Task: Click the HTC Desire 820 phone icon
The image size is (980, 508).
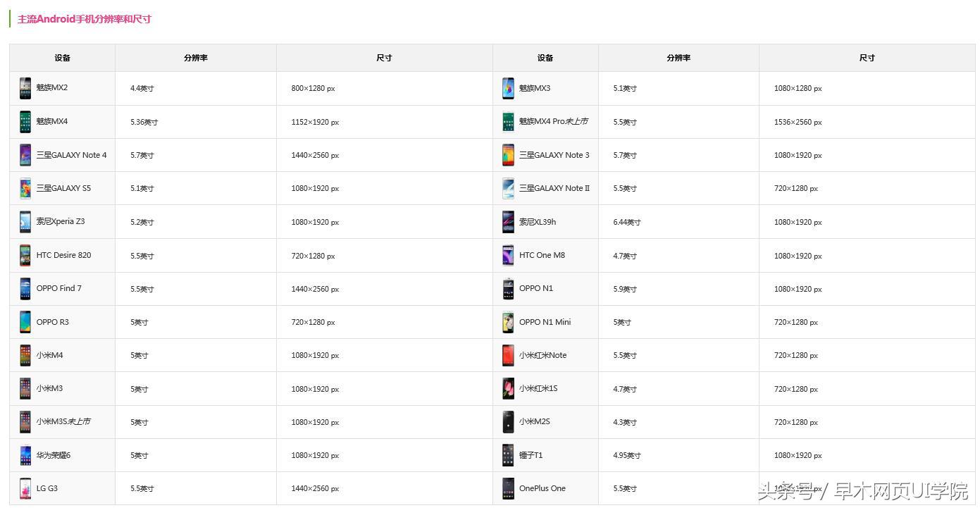Action: 25,256
